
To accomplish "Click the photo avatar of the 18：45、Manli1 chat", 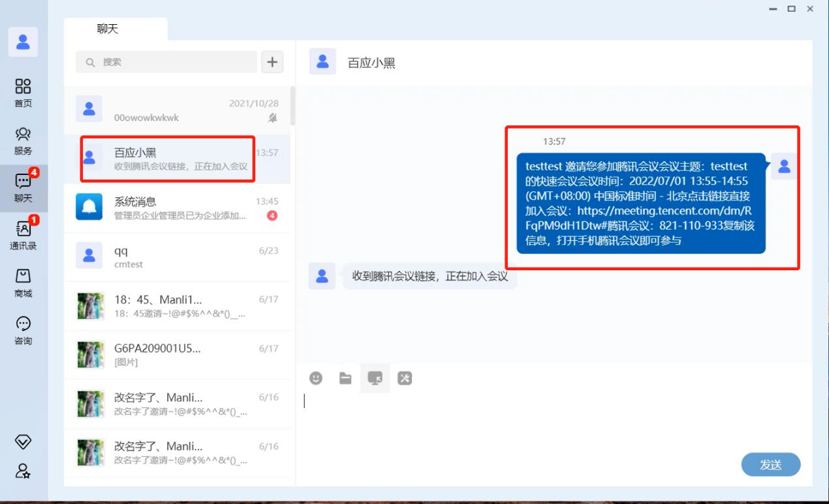I will tap(91, 306).
